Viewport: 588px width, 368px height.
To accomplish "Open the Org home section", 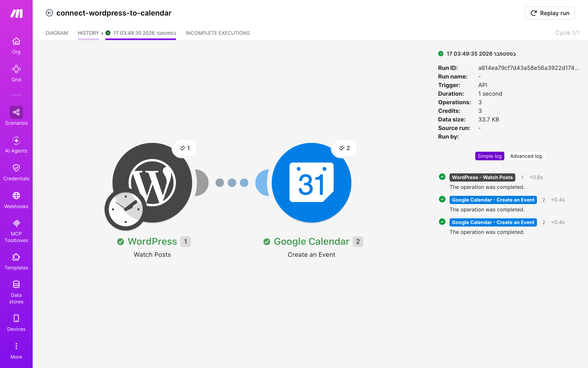I will 16,46.
